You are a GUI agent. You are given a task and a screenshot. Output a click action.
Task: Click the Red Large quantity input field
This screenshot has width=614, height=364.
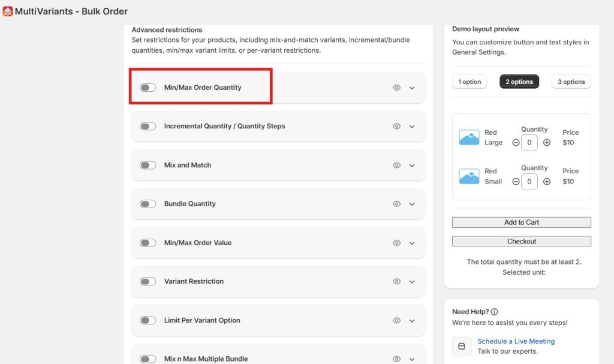pyautogui.click(x=529, y=143)
